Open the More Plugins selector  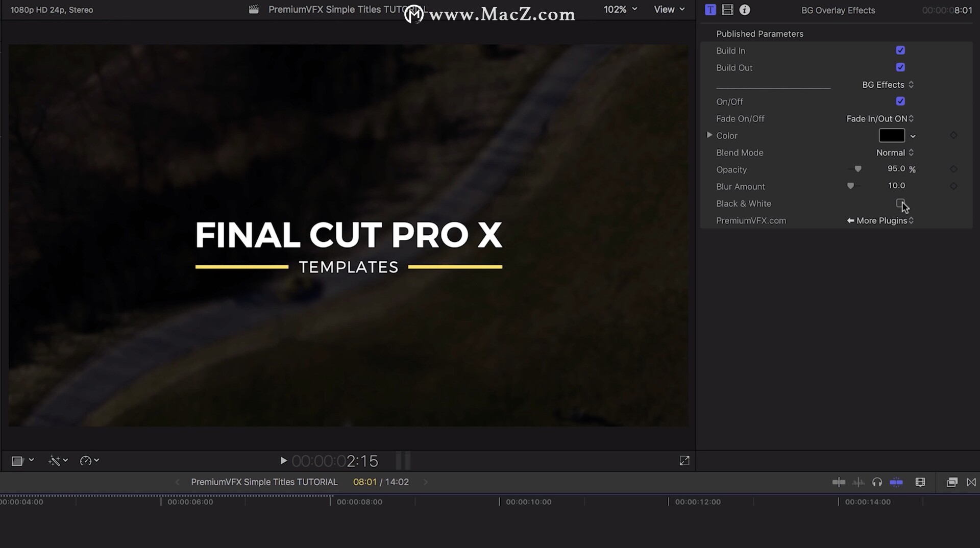[x=881, y=220]
